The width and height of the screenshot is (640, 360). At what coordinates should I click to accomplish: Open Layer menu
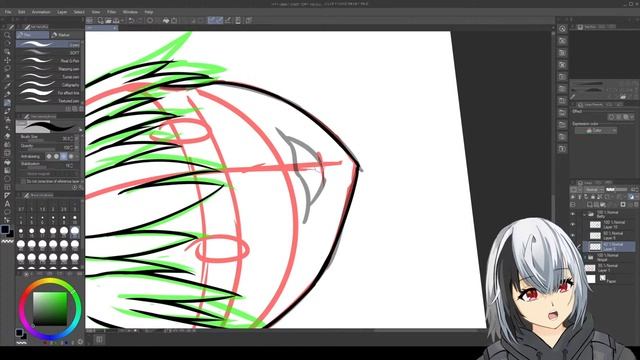62,12
